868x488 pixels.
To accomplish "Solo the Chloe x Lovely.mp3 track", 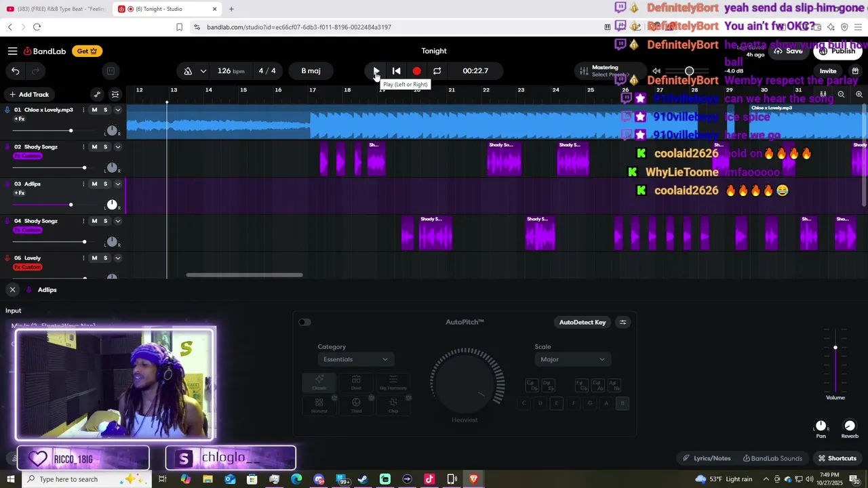I will pos(105,110).
